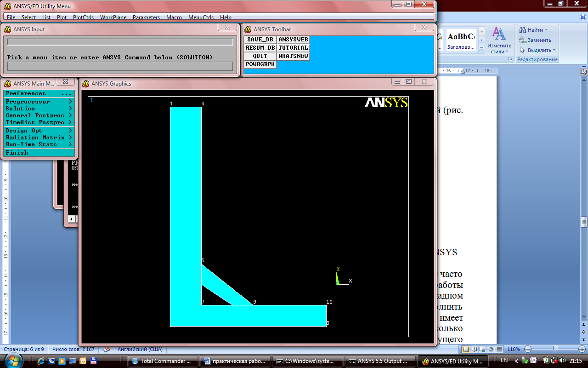This screenshot has width=588, height=368.
Task: Click the Word vertical scrollbar thumb
Action: 584,222
